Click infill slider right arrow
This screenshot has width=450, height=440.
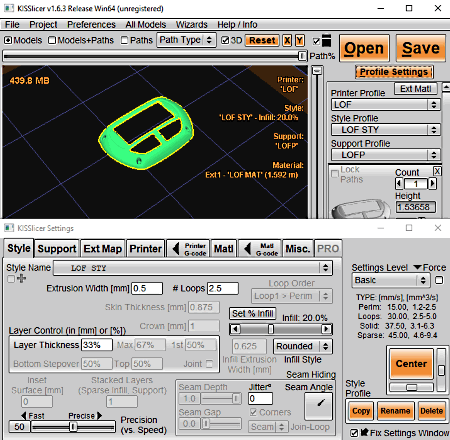(326, 329)
